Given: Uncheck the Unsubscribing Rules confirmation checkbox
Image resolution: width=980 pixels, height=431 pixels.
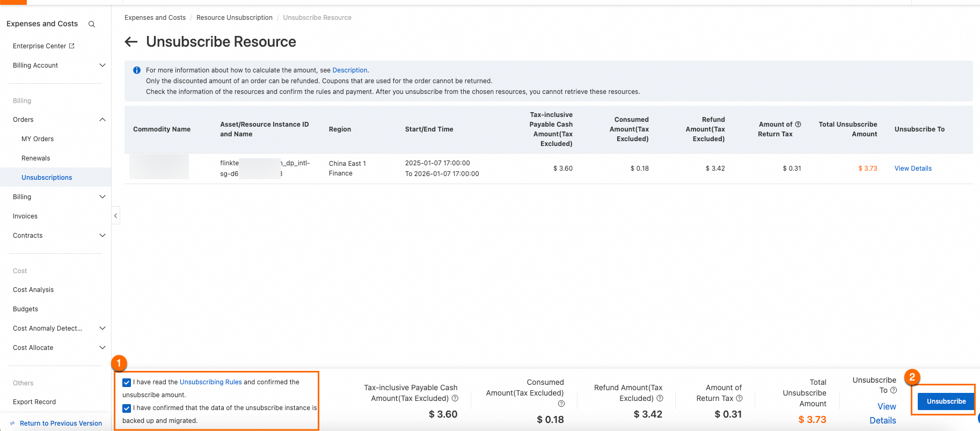Looking at the screenshot, I should 127,383.
